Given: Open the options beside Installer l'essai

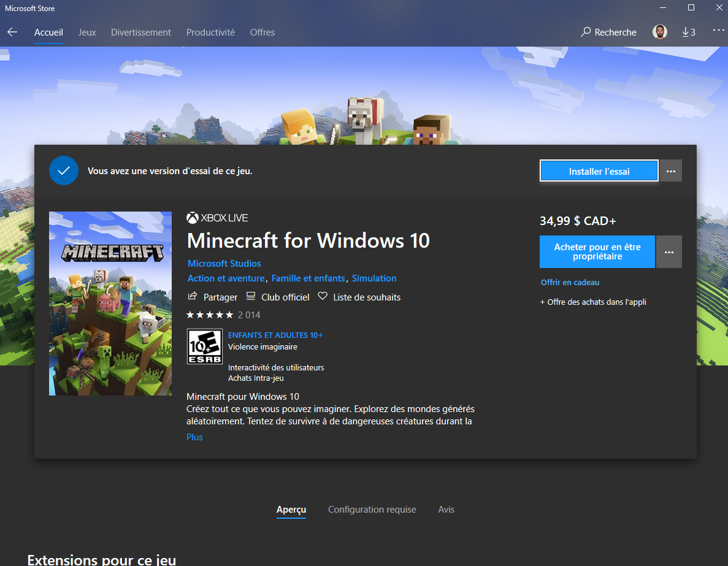Looking at the screenshot, I should (671, 171).
